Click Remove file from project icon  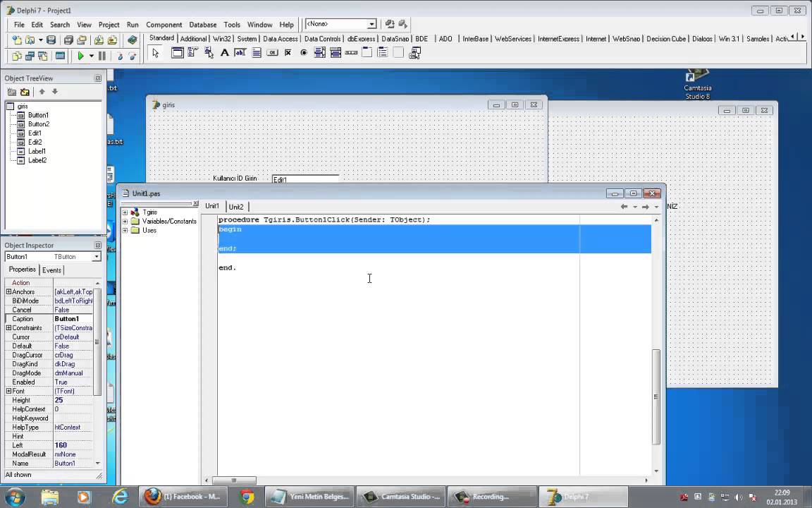tap(112, 40)
